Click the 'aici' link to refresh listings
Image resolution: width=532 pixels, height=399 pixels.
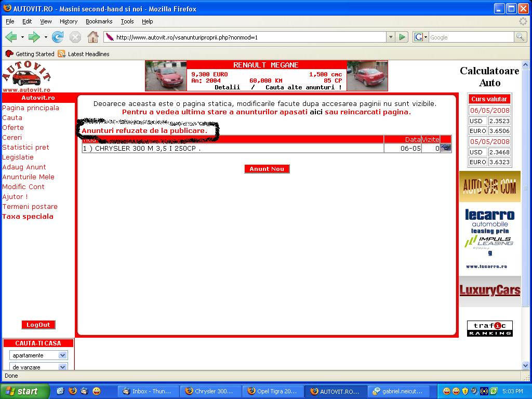[x=316, y=112]
